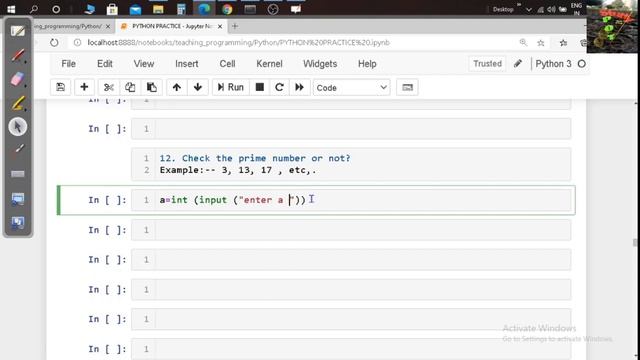Open the favorites list icon
Viewport: 640px width, 360px height.
(x=563, y=42)
